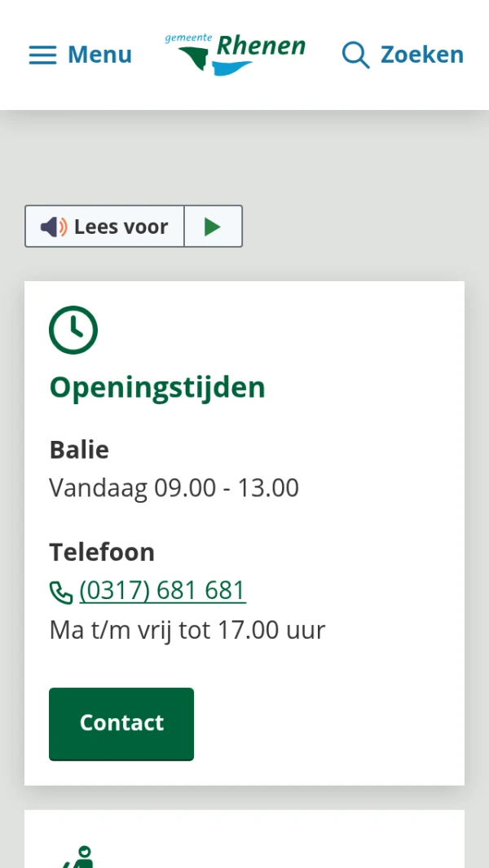The image size is (489, 868).
Task: Click the Telefoon subheading
Action: click(x=102, y=553)
